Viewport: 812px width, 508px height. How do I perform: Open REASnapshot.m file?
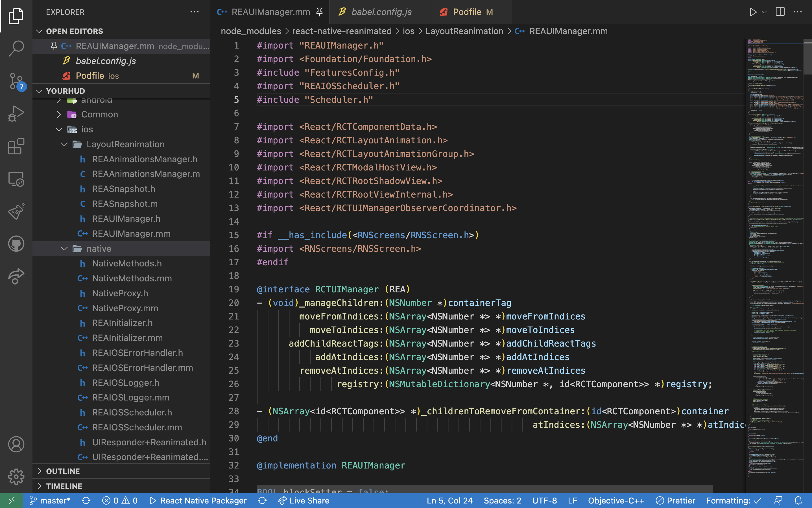point(121,204)
